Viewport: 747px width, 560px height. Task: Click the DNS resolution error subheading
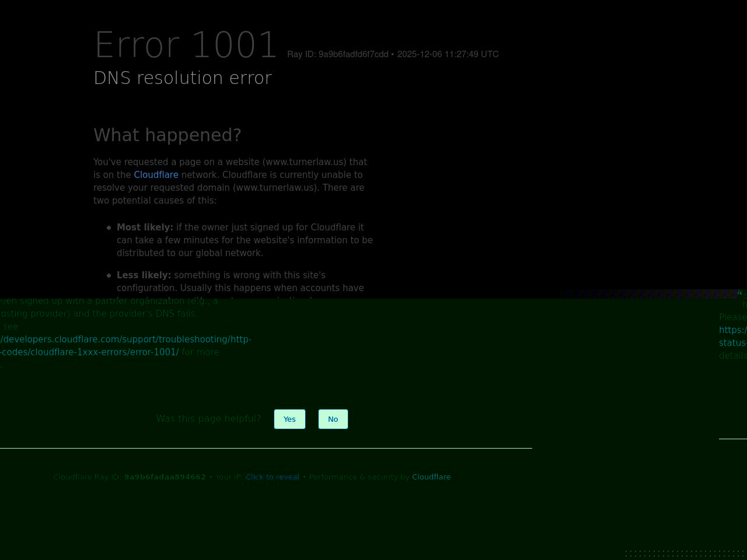[183, 78]
